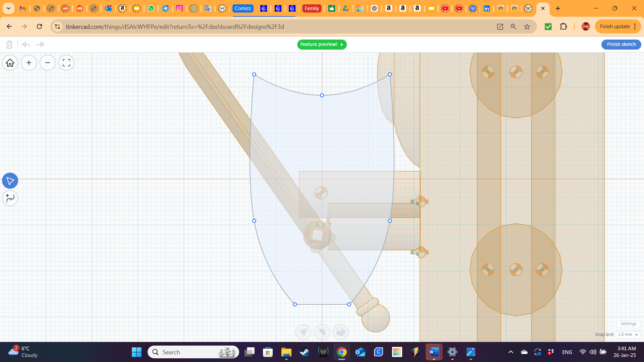Viewport: 644px width, 362px height.
Task: Click the delete trash icon
Action: click(x=9, y=44)
